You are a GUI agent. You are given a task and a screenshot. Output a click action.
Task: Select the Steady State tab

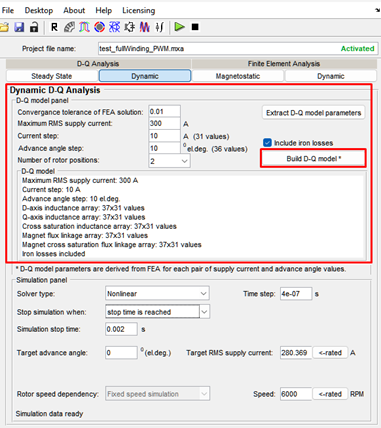(52, 76)
